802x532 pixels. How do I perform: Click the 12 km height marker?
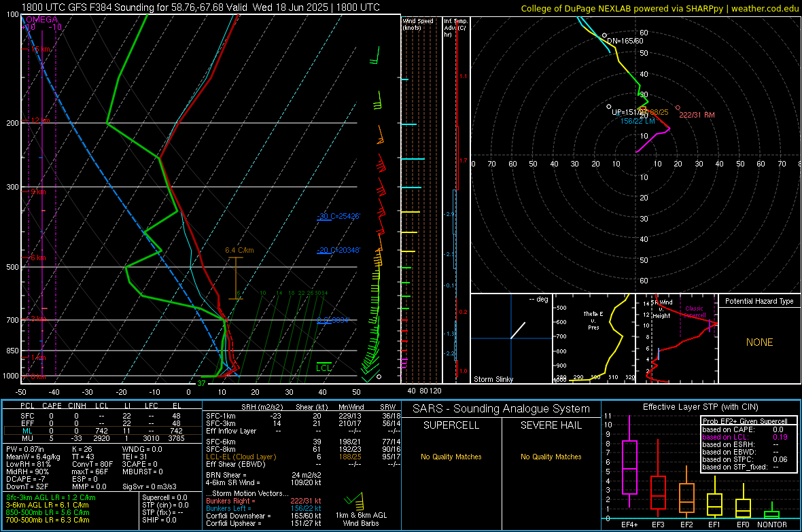point(39,120)
